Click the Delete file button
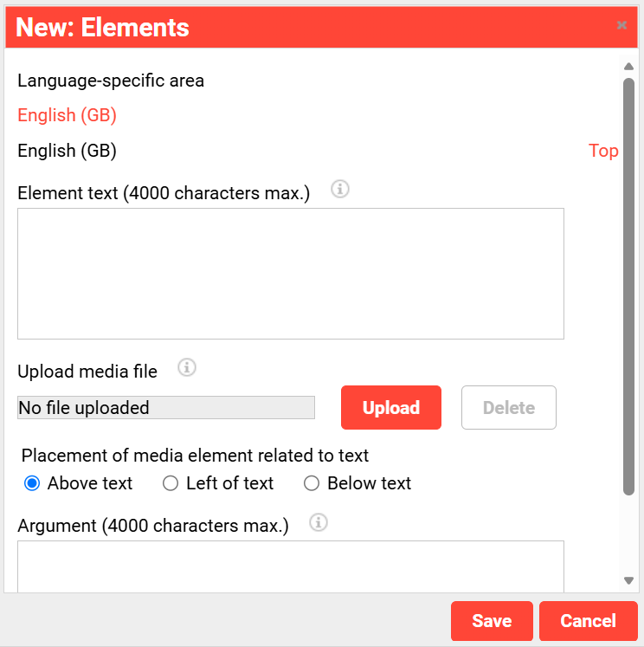The height and width of the screenshot is (647, 644). tap(509, 408)
